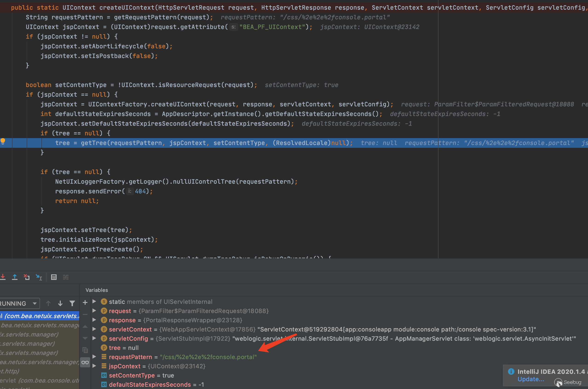This screenshot has width=588, height=389.
Task: Expand the jspContext variable node
Action: [x=94, y=366]
